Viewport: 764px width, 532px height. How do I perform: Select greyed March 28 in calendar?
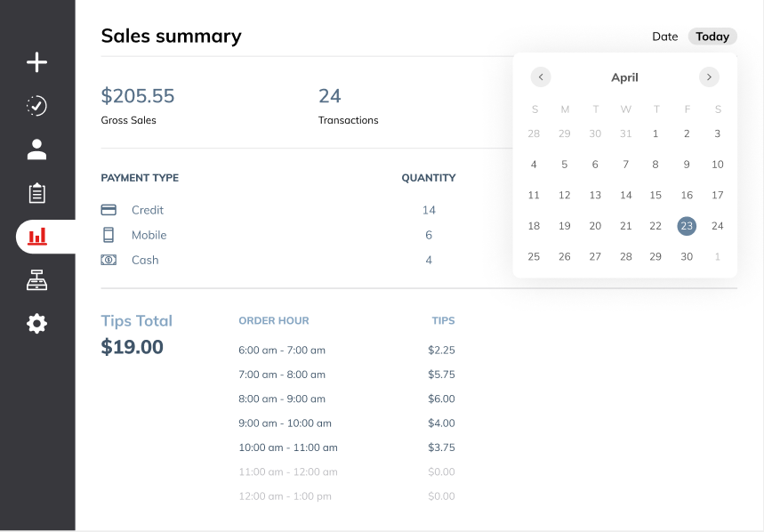click(x=534, y=133)
